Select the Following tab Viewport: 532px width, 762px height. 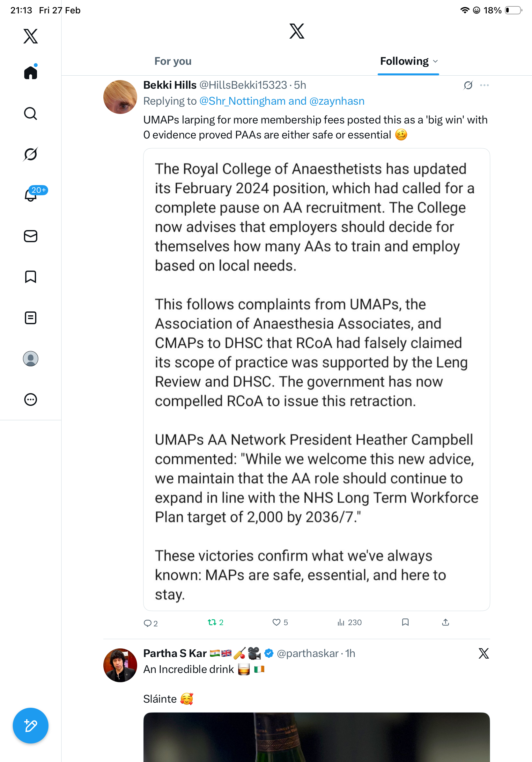click(404, 61)
